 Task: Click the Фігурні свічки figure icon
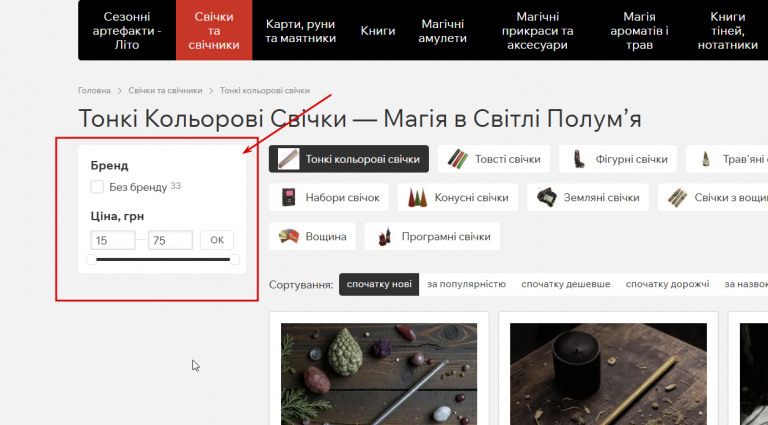579,159
